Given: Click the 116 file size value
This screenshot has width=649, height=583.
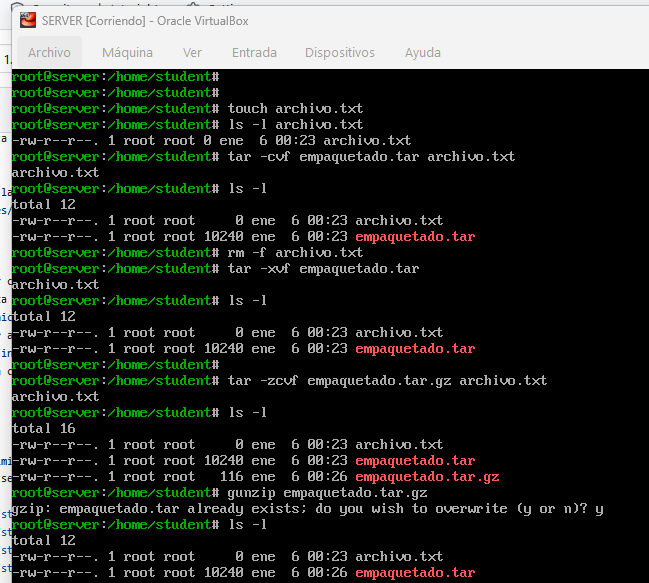Looking at the screenshot, I should coord(231,477).
